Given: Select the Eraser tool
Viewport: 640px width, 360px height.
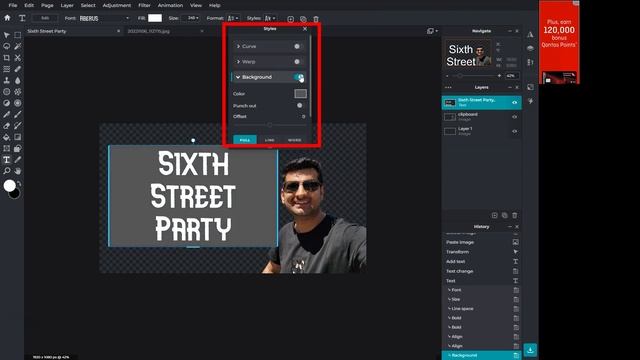Looking at the screenshot, I should point(7,126).
